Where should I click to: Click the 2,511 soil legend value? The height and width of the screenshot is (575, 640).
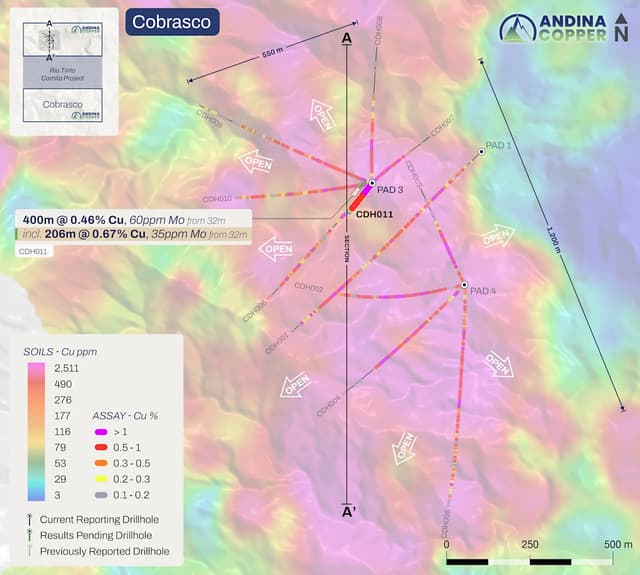click(67, 368)
